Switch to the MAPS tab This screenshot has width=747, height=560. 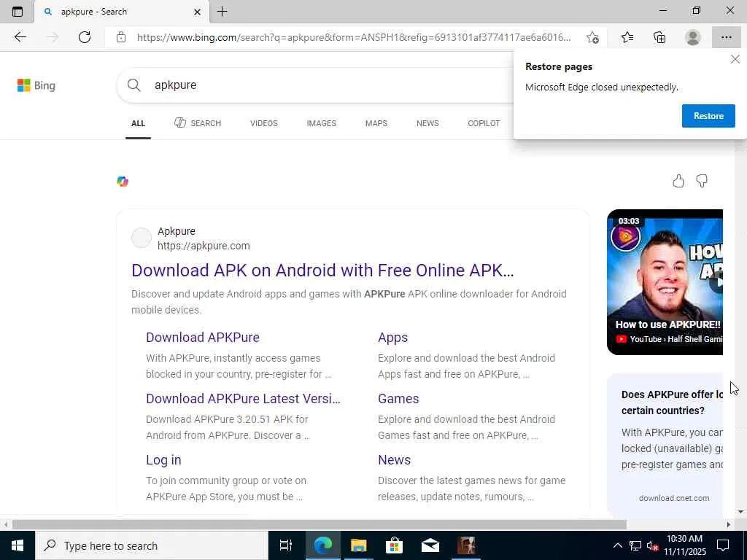[376, 123]
